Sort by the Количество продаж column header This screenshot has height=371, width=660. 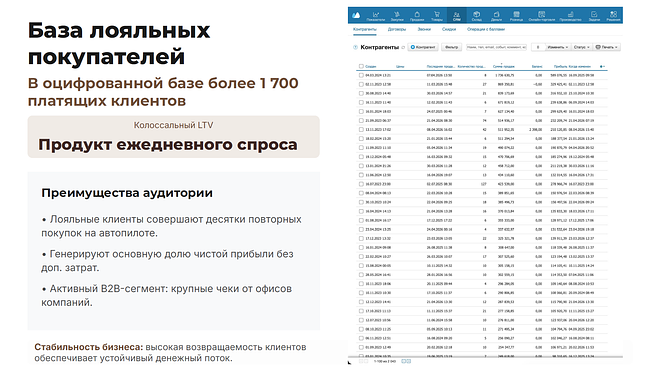tap(471, 67)
